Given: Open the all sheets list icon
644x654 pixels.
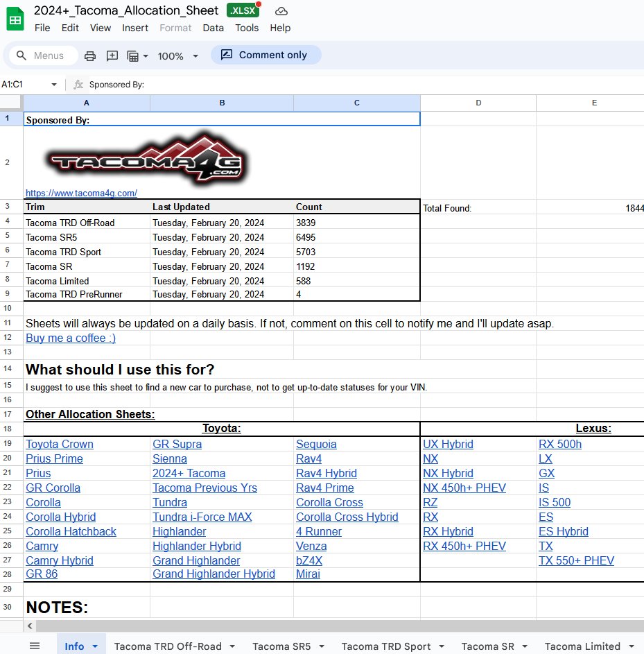Looking at the screenshot, I should click(x=35, y=646).
